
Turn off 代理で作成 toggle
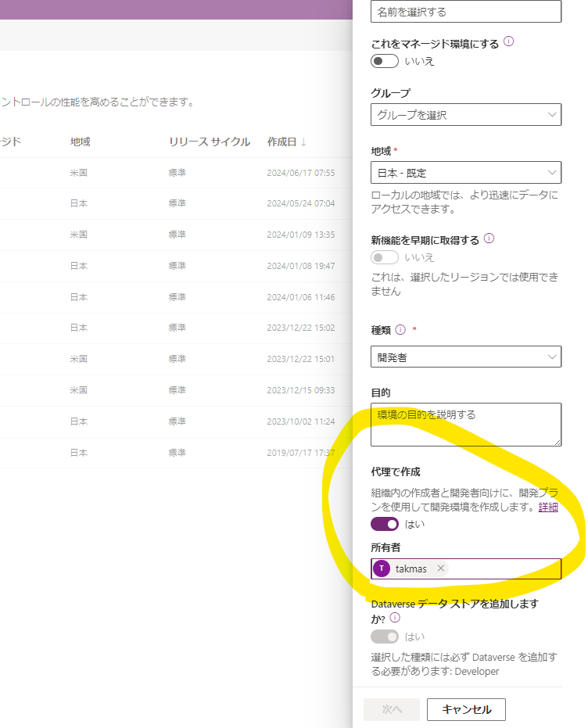(384, 524)
